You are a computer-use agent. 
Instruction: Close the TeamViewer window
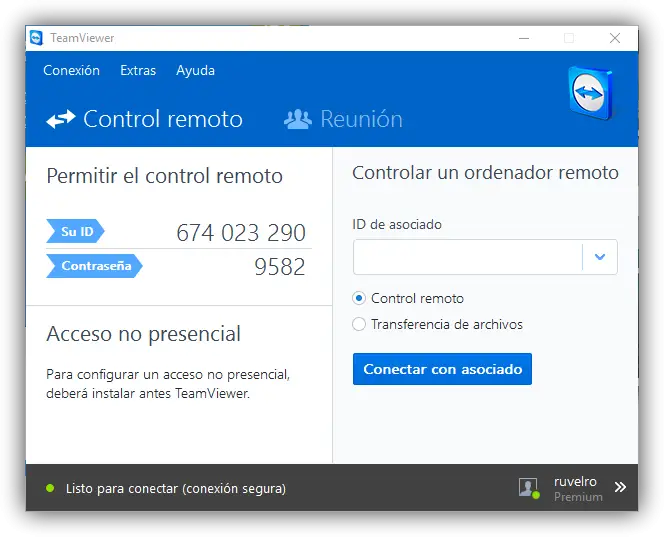[615, 38]
